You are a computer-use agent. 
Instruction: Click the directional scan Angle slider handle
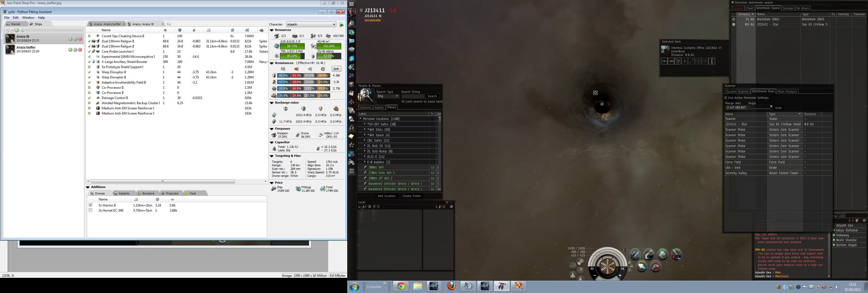(771, 107)
